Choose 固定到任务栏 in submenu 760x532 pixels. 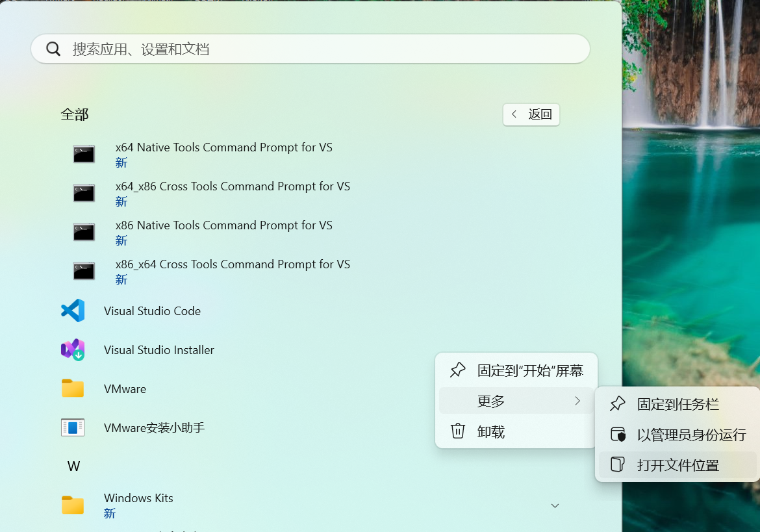click(677, 404)
